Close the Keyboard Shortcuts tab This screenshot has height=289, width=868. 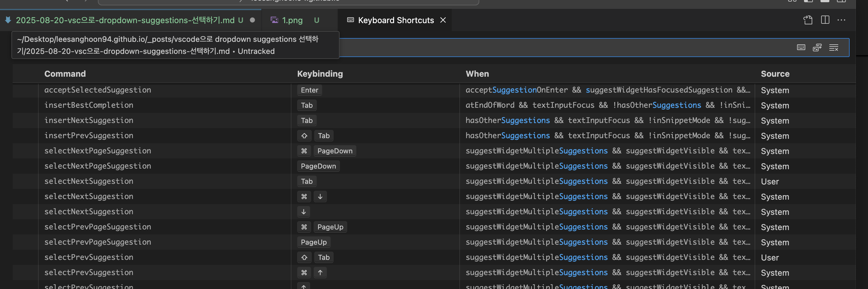[443, 20]
